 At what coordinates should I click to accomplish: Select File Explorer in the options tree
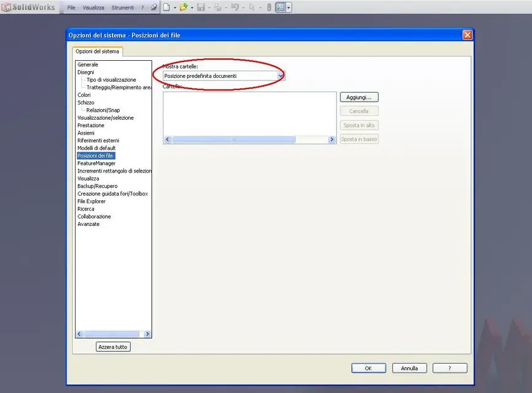coord(92,201)
